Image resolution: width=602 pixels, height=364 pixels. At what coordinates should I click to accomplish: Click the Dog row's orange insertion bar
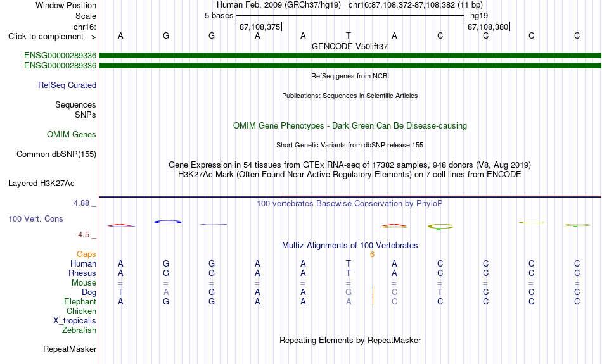click(373, 292)
